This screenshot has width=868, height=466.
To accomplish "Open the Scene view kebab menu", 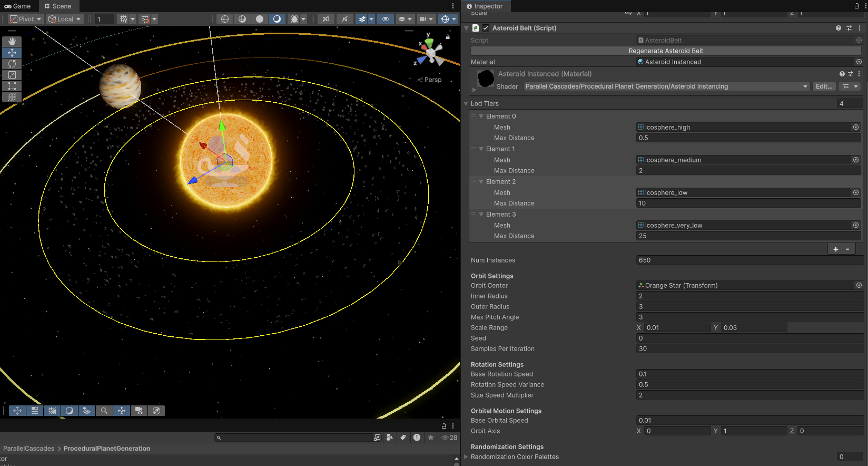I will 453,6.
